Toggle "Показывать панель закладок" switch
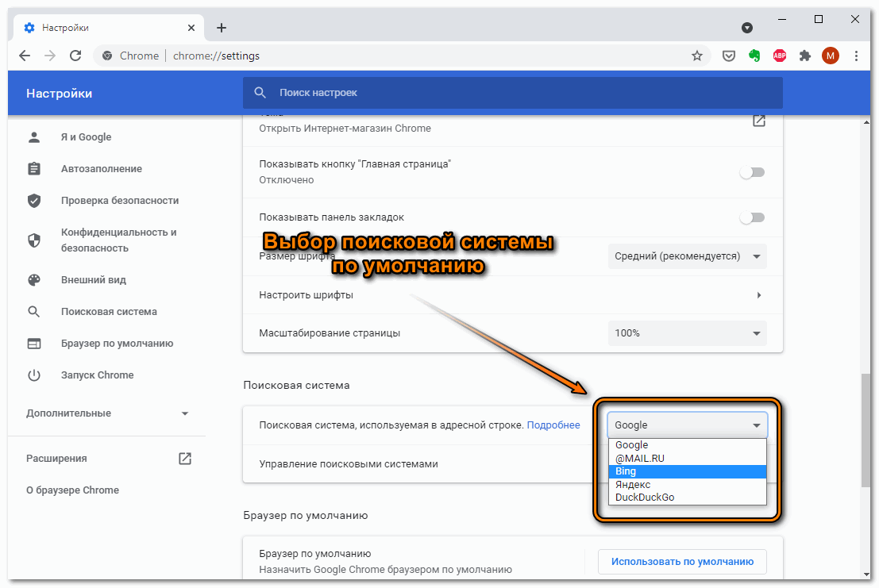879x588 pixels. point(751,217)
